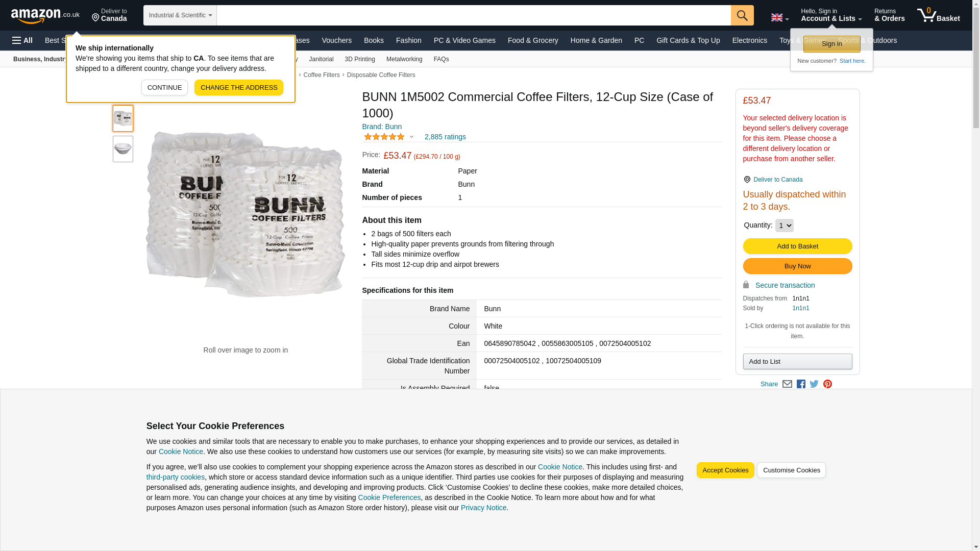Share on Twitter icon
980x551 pixels.
(x=814, y=384)
